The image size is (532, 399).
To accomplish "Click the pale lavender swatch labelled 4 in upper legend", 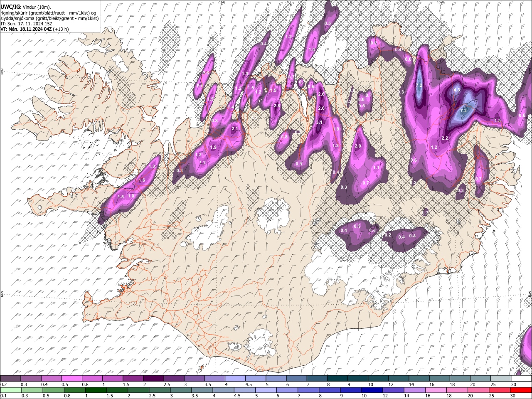I will tap(235, 378).
